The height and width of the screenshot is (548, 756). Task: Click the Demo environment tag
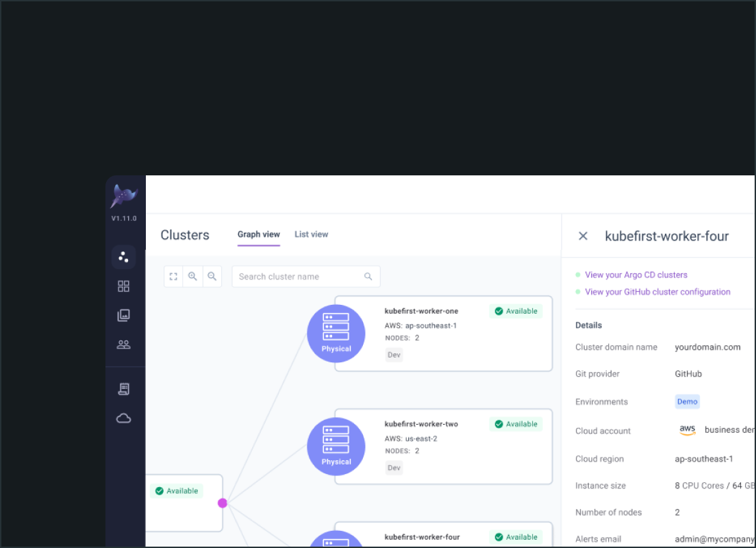(687, 402)
